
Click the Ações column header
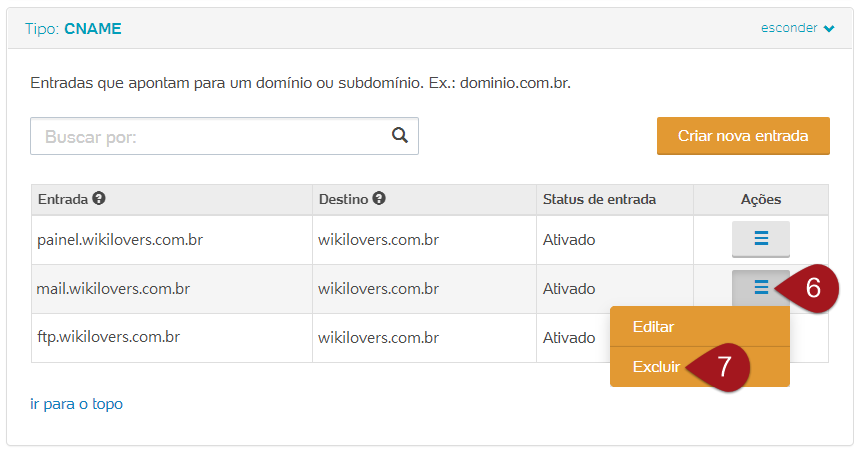point(760,199)
